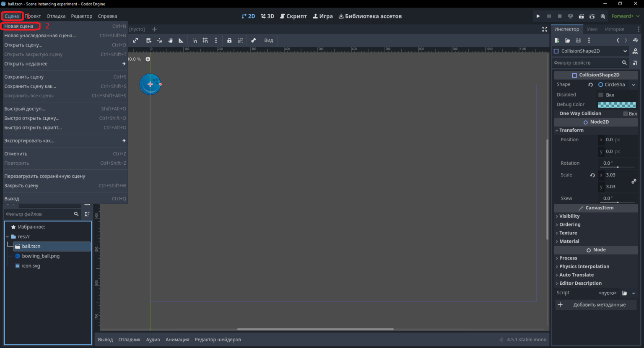
Task: Pause the running project
Action: click(x=549, y=16)
